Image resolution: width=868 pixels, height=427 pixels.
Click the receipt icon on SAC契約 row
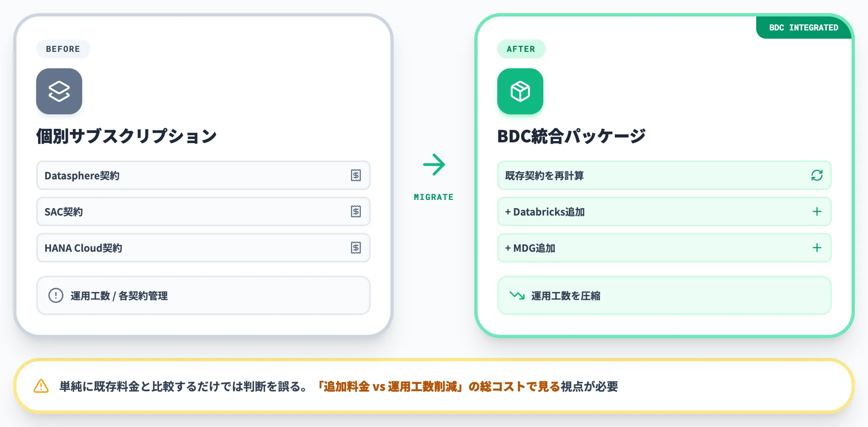(356, 212)
